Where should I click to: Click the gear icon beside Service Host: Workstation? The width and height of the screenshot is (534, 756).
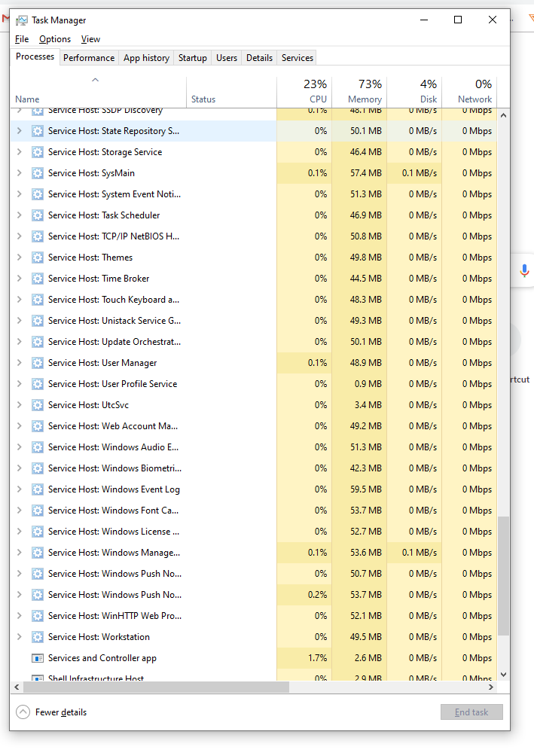38,637
